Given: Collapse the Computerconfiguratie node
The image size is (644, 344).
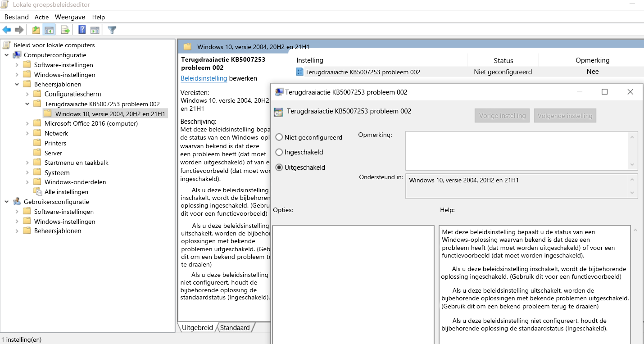Looking at the screenshot, I should (x=7, y=55).
